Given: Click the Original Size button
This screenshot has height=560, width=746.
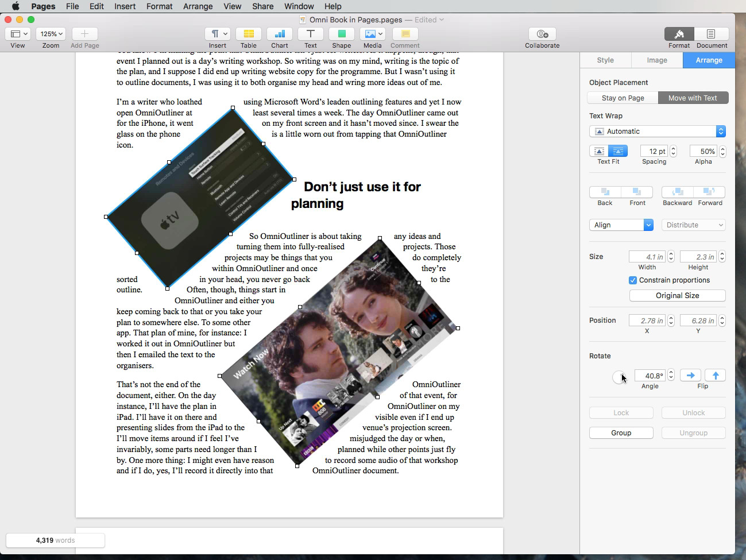Looking at the screenshot, I should pos(678,295).
